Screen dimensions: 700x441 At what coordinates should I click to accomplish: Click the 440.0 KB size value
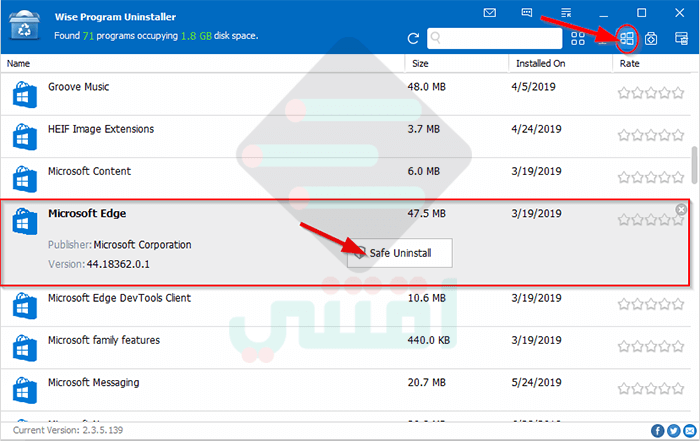pyautogui.click(x=429, y=340)
